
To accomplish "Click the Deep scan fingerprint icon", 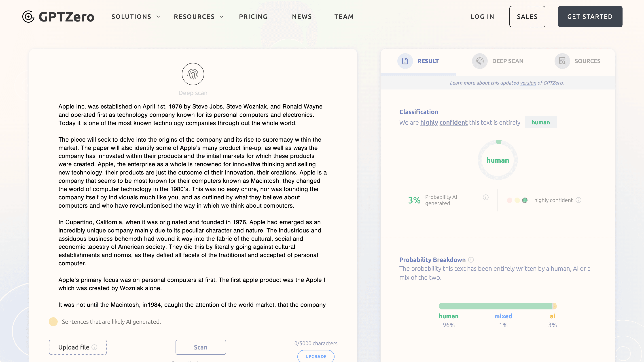I will click(x=193, y=74).
